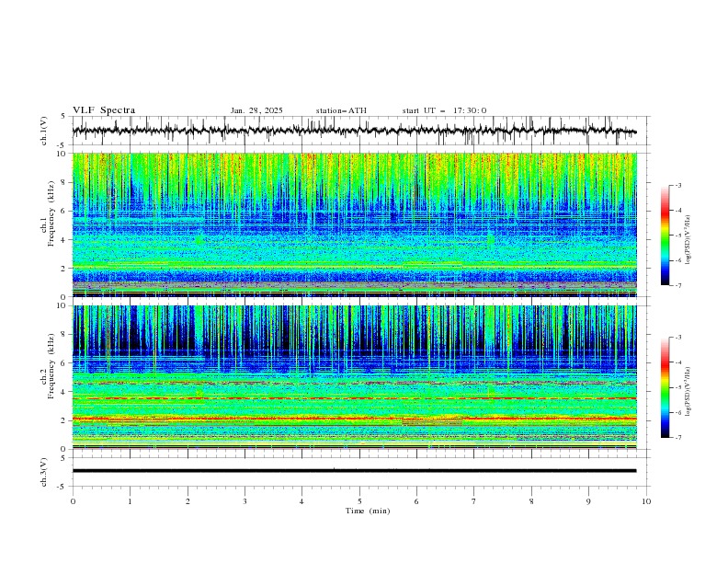Click the "-7" tick on ch.2 color bar
The width and height of the screenshot is (728, 563).
coord(677,437)
